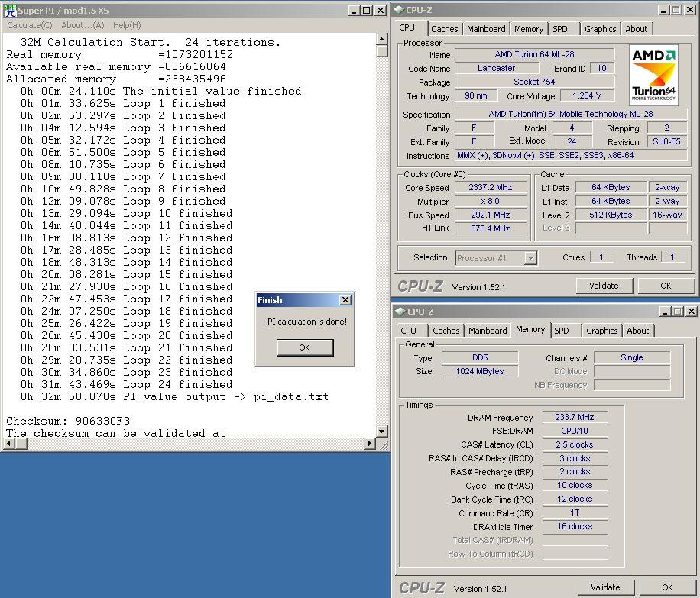Click the CPU-Z icon in top window title bar
Screen dimensions: 700x598
click(x=399, y=9)
